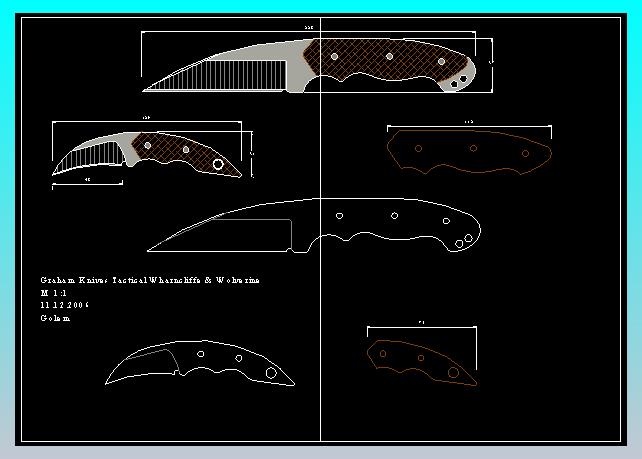Select the small filled Wolverine knife drawing
This screenshot has width=642, height=459.
click(147, 154)
